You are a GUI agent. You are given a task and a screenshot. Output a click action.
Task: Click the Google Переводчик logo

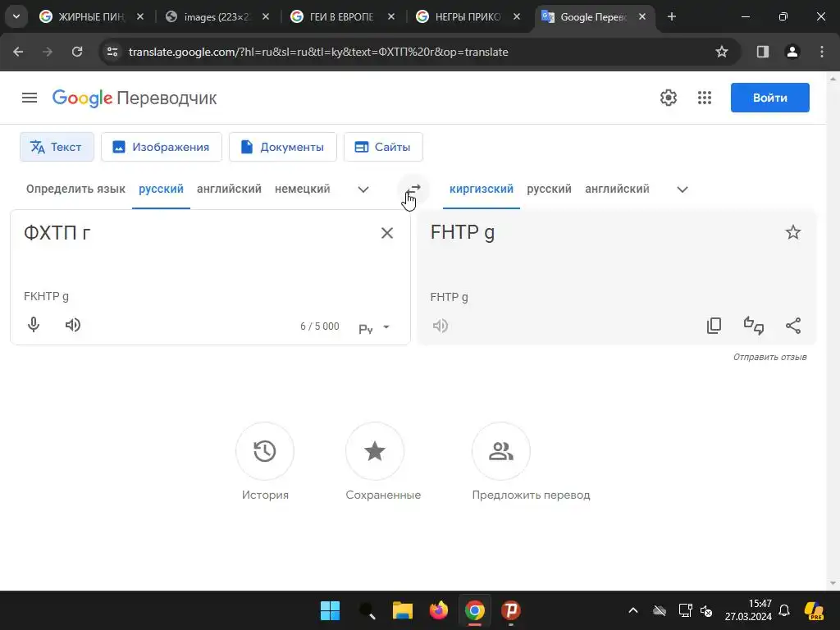pos(135,98)
